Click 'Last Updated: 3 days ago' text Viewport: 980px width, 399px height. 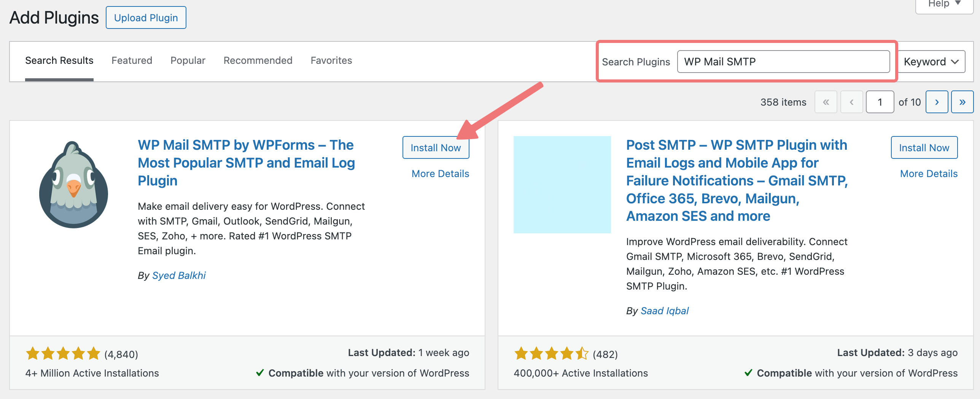(x=897, y=353)
